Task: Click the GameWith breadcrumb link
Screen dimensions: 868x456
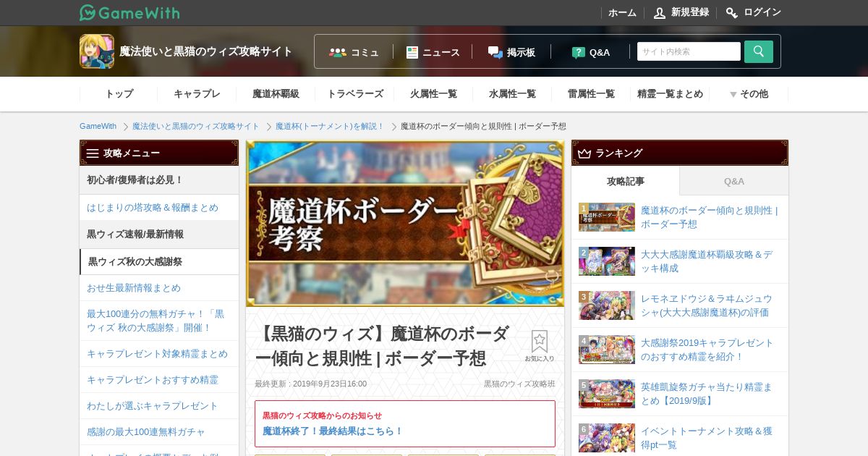Action: coord(98,126)
